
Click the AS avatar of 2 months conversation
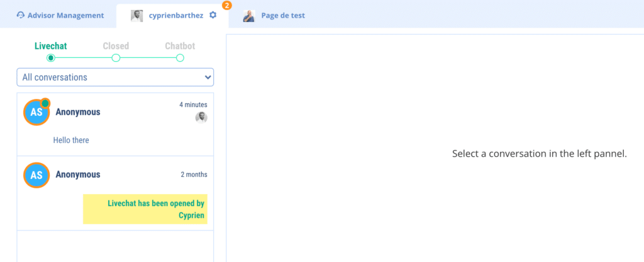(36, 175)
